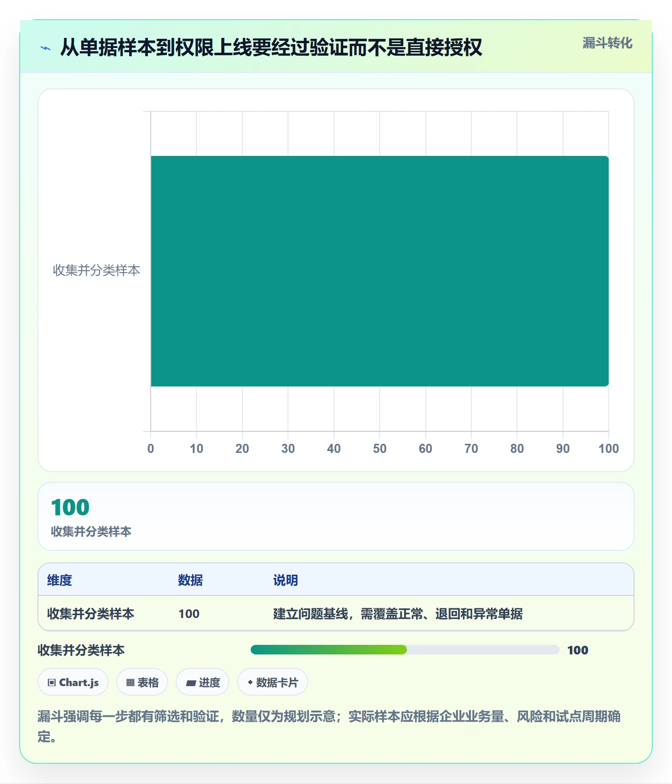Click the 数据卡片 chip
Screen dimensions: 672x784
[x=273, y=682]
